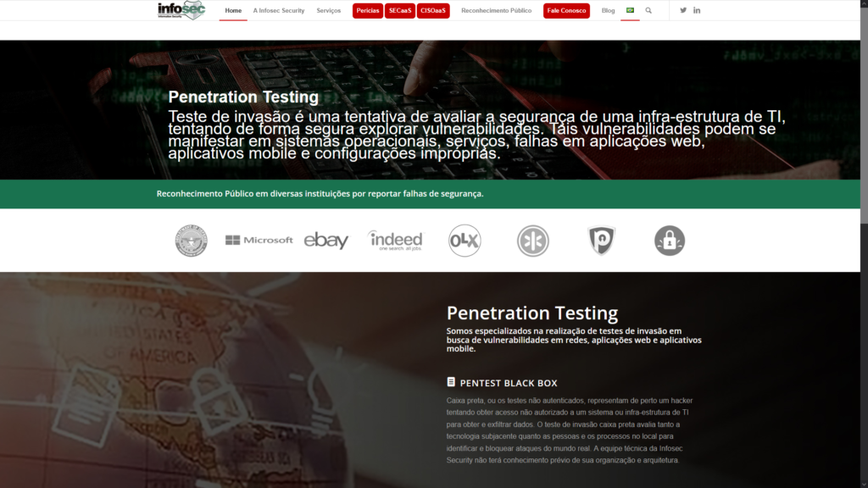This screenshot has height=488, width=868.
Task: Open the Blog link
Action: (608, 11)
